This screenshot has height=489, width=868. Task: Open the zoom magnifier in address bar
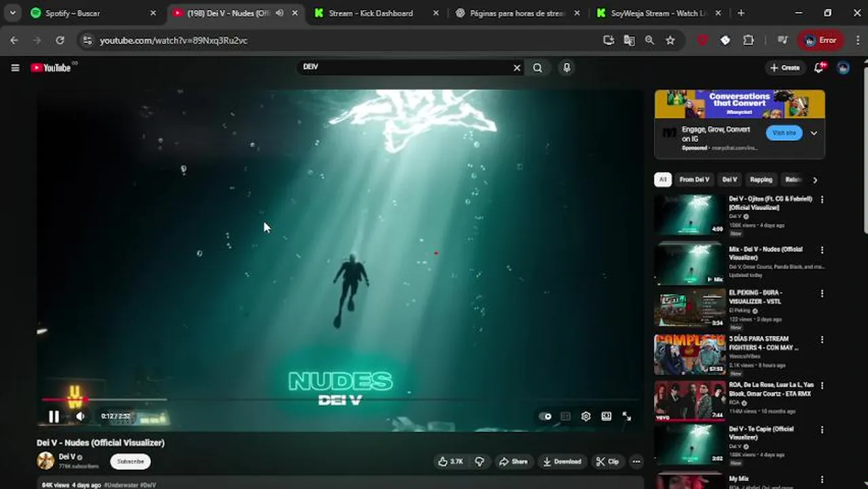pyautogui.click(x=649, y=40)
